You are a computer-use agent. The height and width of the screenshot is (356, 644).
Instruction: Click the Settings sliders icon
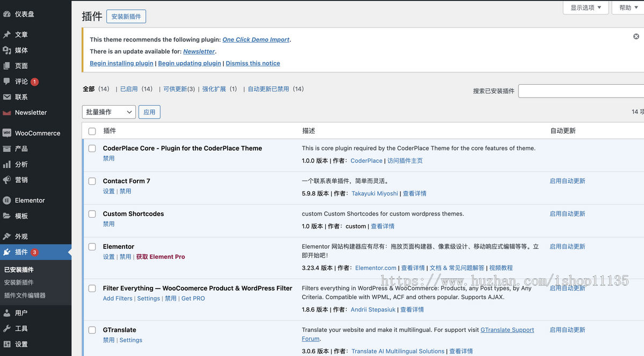tap(7, 344)
